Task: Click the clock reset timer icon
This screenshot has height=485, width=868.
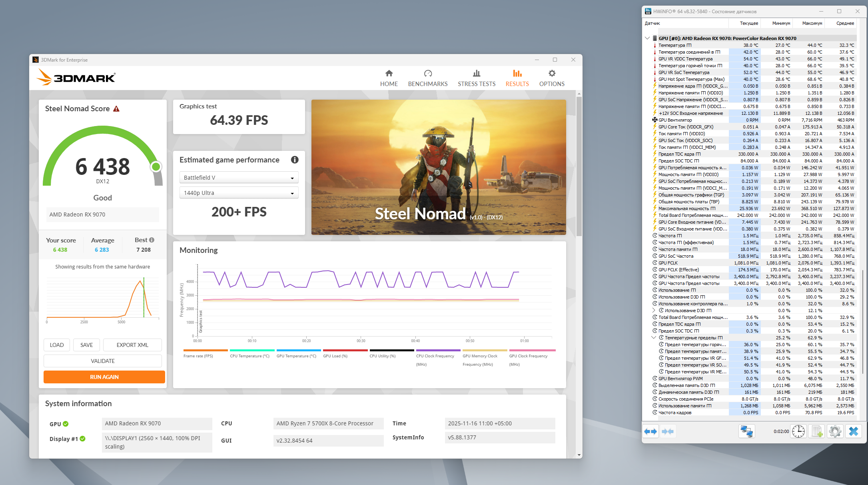Action: point(798,431)
